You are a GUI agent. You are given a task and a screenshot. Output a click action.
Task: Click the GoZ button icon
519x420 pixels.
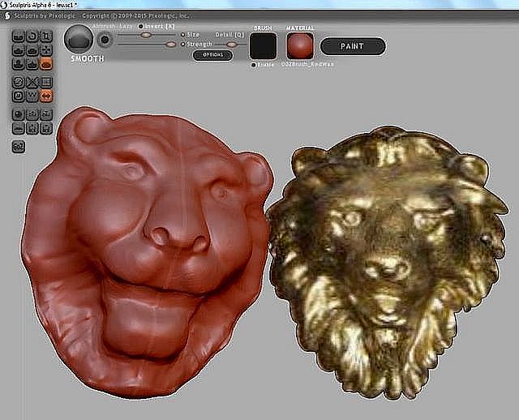[19, 146]
